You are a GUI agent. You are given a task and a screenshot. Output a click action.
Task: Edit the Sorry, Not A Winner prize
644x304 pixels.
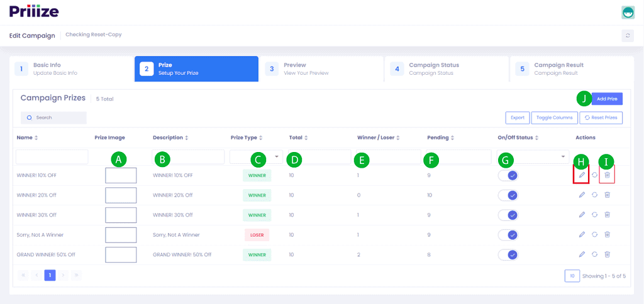pyautogui.click(x=582, y=235)
